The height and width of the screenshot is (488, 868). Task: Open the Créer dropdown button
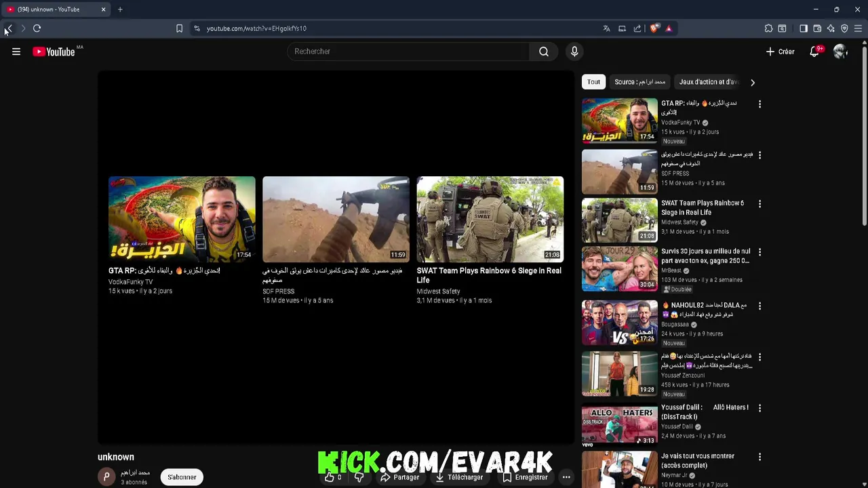point(780,52)
